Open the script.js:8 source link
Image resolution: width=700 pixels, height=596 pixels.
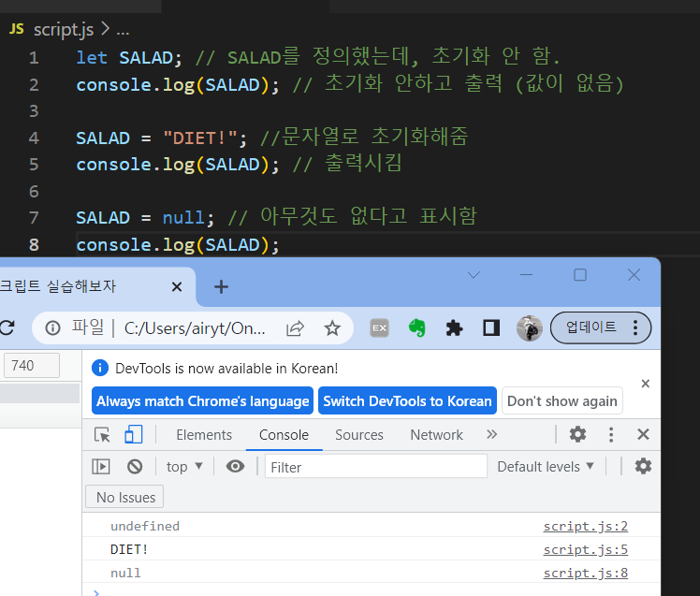[x=585, y=573]
